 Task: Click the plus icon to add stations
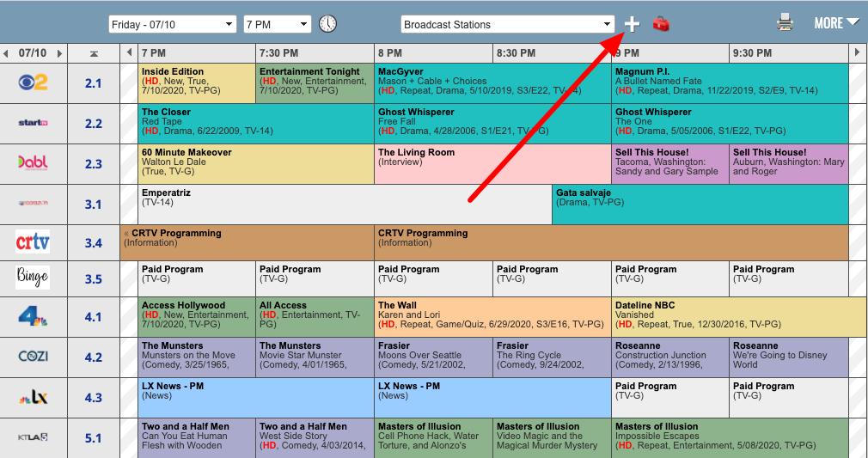click(x=632, y=24)
